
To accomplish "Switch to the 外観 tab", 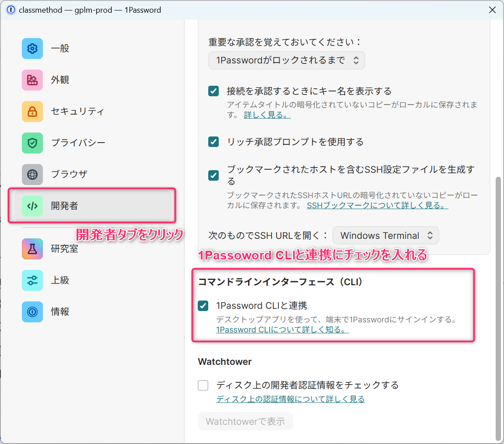I will click(x=93, y=80).
